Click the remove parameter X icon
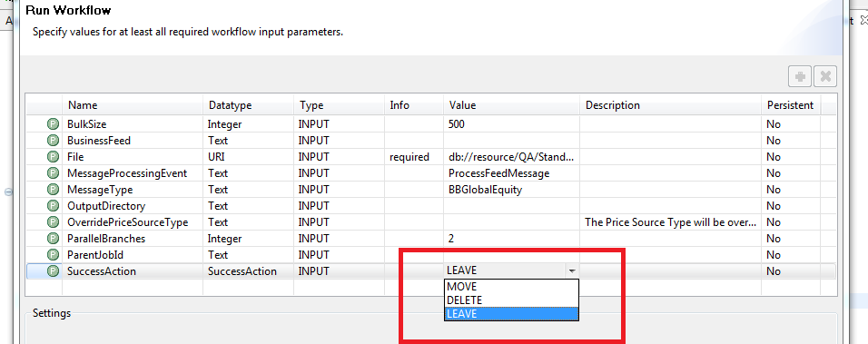 click(824, 77)
